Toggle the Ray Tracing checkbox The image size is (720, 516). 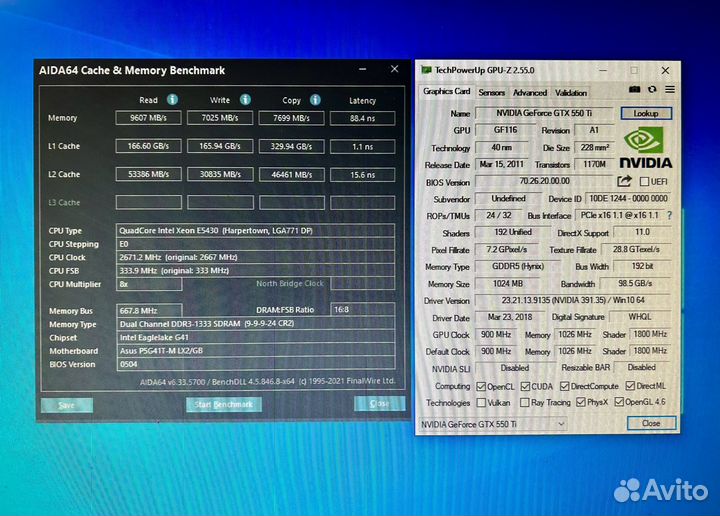[524, 403]
